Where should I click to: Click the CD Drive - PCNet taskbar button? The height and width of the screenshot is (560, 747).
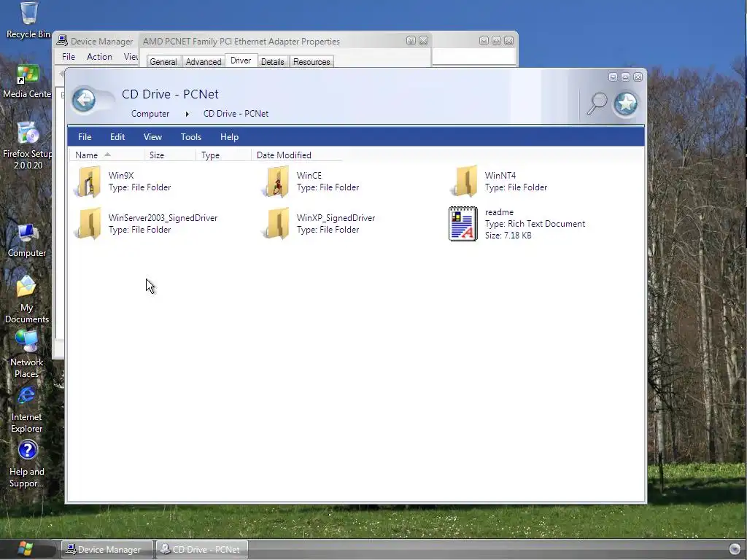point(202,550)
